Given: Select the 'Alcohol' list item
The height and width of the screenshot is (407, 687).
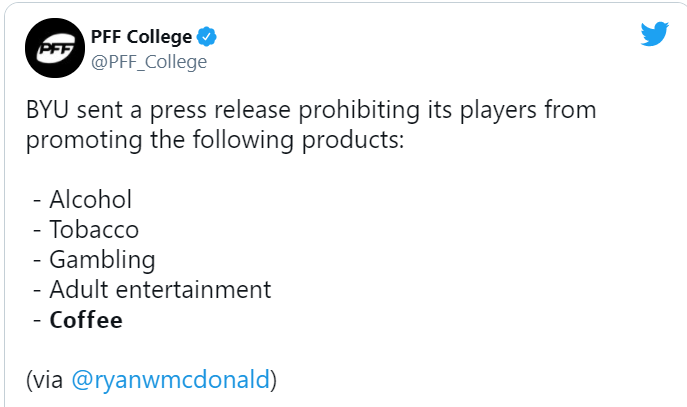Looking at the screenshot, I should 82,200.
